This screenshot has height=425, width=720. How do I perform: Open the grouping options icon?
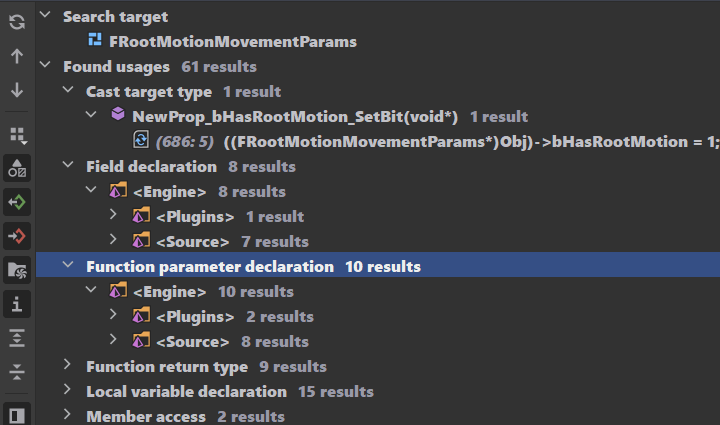tap(17, 134)
